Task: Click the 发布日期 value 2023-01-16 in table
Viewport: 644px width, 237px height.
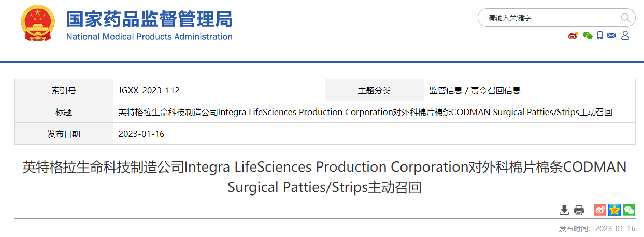Action: [x=141, y=134]
